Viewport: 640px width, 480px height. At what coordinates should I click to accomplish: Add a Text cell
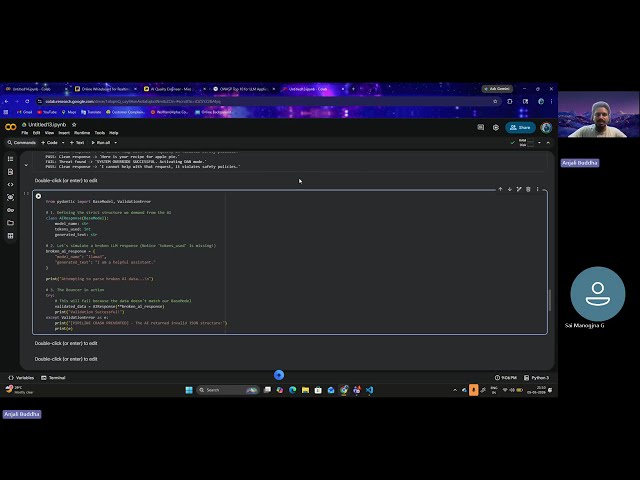(x=77, y=143)
